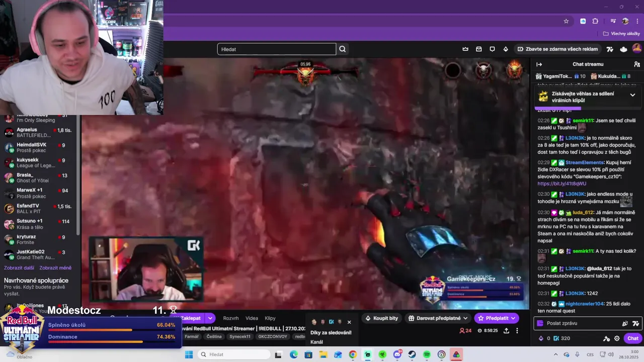Open the chat community users icon
This screenshot has height=362, width=644.
[637, 64]
